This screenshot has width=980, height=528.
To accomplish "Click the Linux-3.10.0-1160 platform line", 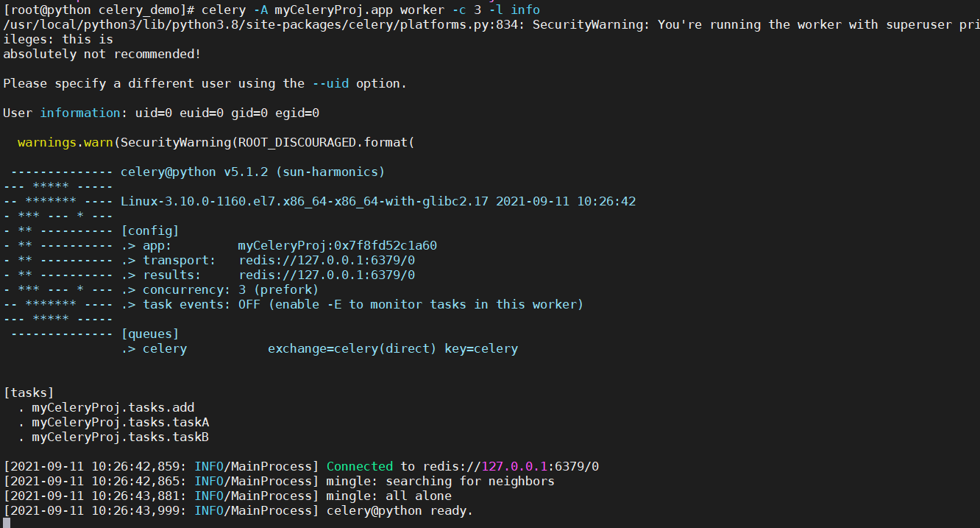I will pyautogui.click(x=378, y=202).
